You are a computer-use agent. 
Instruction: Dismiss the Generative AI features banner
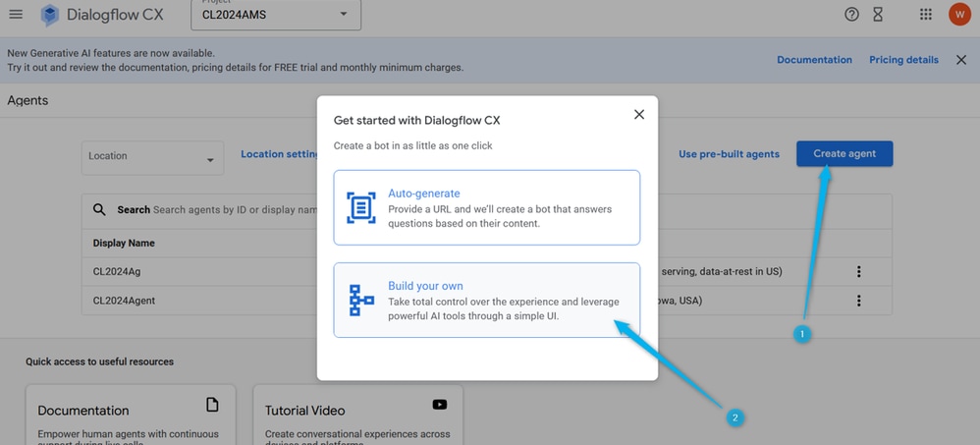tap(961, 60)
